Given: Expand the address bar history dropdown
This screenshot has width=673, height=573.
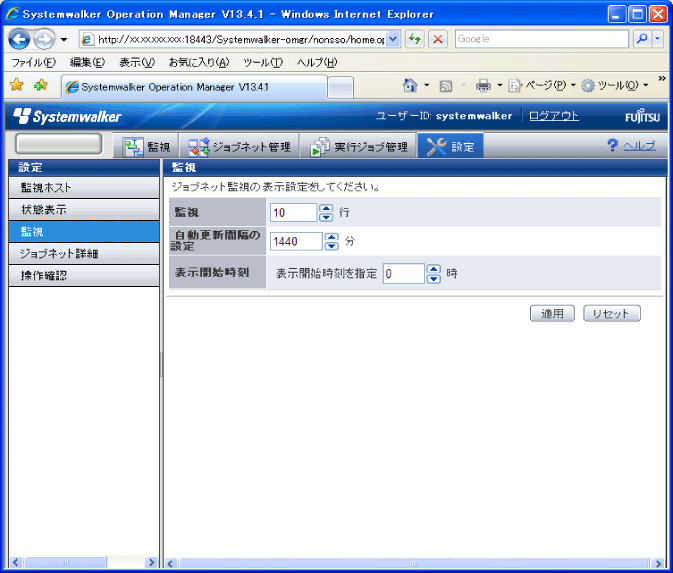Looking at the screenshot, I should [393, 39].
